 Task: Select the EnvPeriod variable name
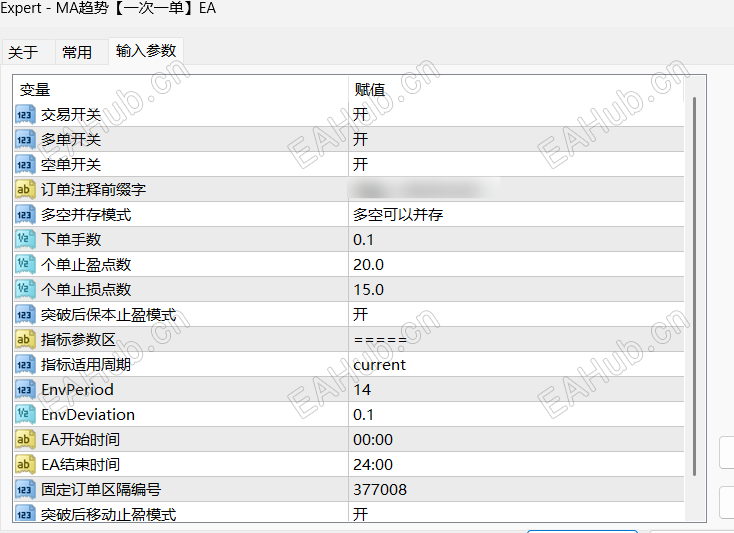coord(77,390)
